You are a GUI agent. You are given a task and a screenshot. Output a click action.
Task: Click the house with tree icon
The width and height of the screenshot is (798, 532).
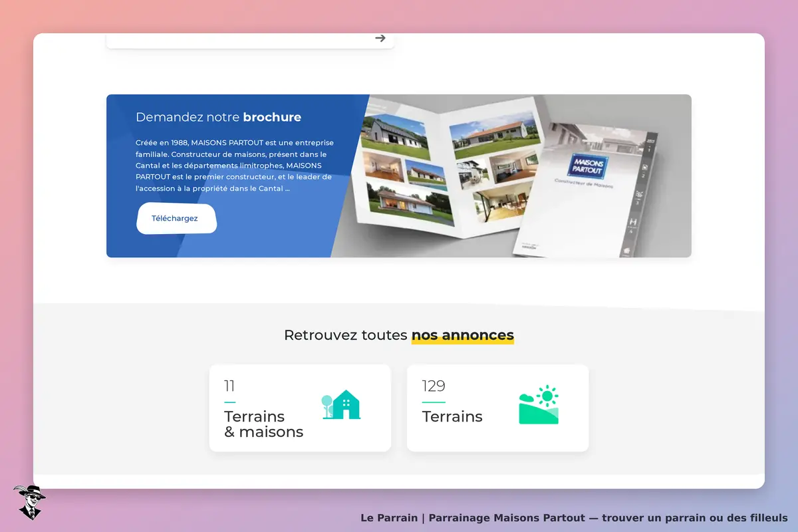(341, 404)
